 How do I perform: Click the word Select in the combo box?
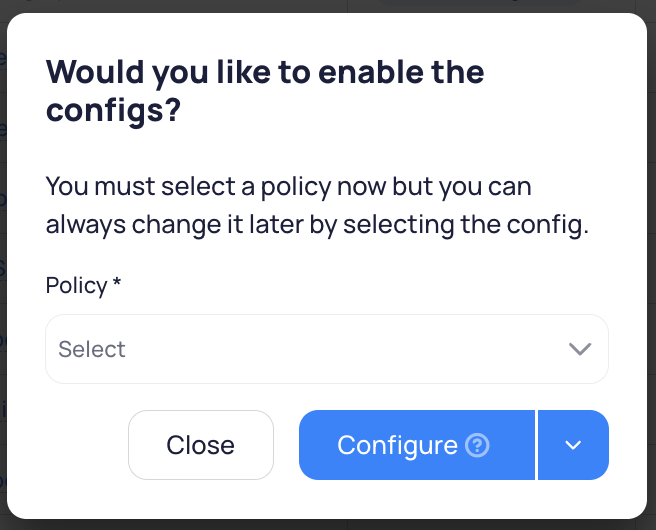(92, 349)
